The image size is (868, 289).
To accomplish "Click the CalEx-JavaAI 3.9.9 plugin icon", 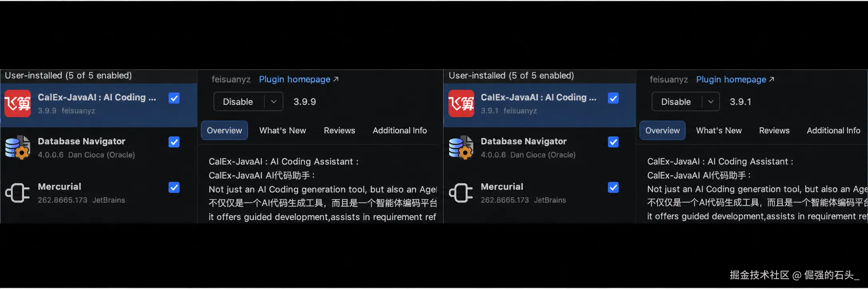I will 18,103.
